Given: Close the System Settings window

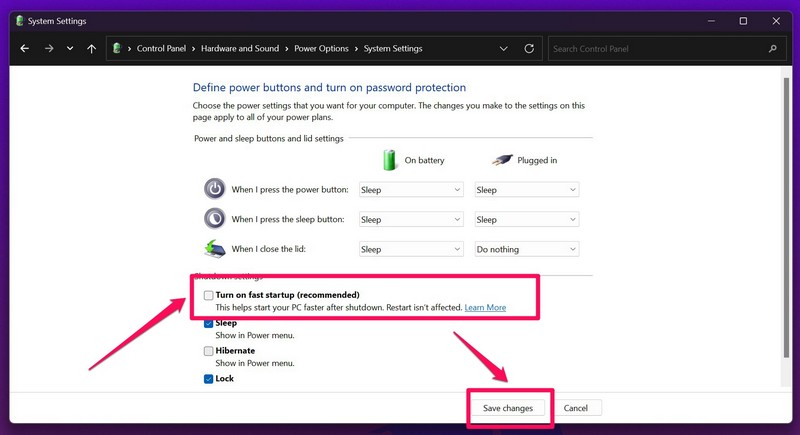Looking at the screenshot, I should 776,21.
